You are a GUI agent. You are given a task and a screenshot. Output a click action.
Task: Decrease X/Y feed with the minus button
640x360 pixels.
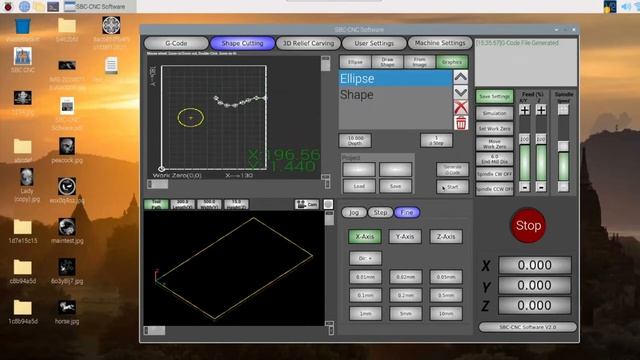point(524,187)
